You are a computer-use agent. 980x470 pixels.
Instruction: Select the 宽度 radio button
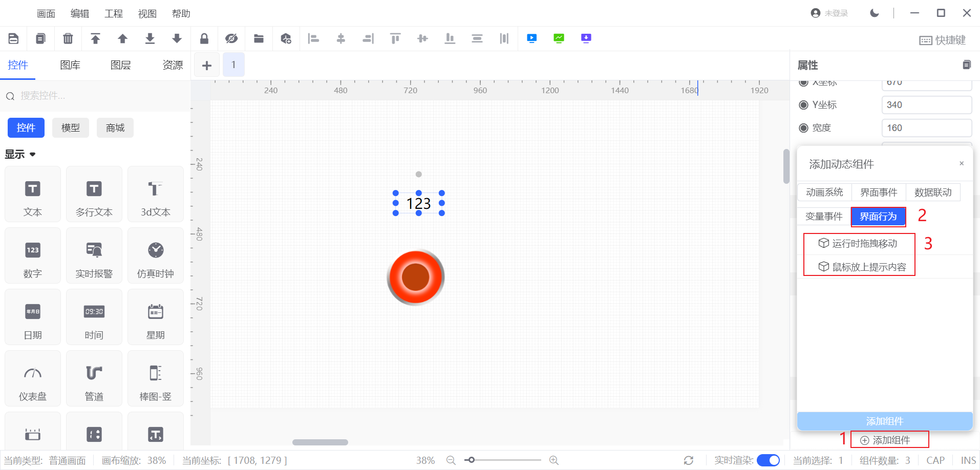(x=803, y=128)
